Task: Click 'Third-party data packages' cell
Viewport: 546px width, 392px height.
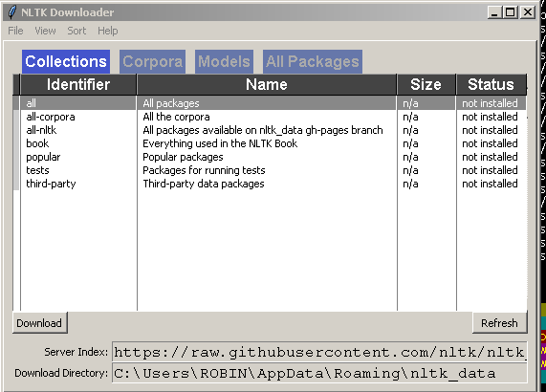Action: pos(204,184)
